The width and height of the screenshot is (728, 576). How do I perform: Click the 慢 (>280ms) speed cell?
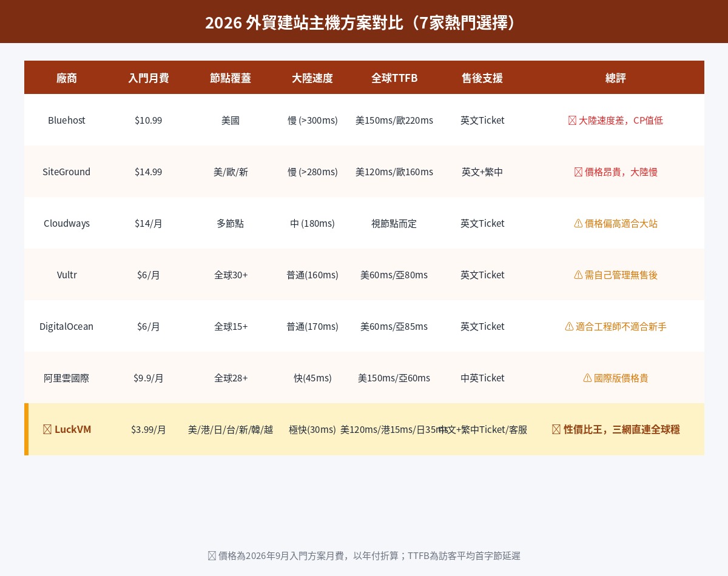pyautogui.click(x=312, y=172)
